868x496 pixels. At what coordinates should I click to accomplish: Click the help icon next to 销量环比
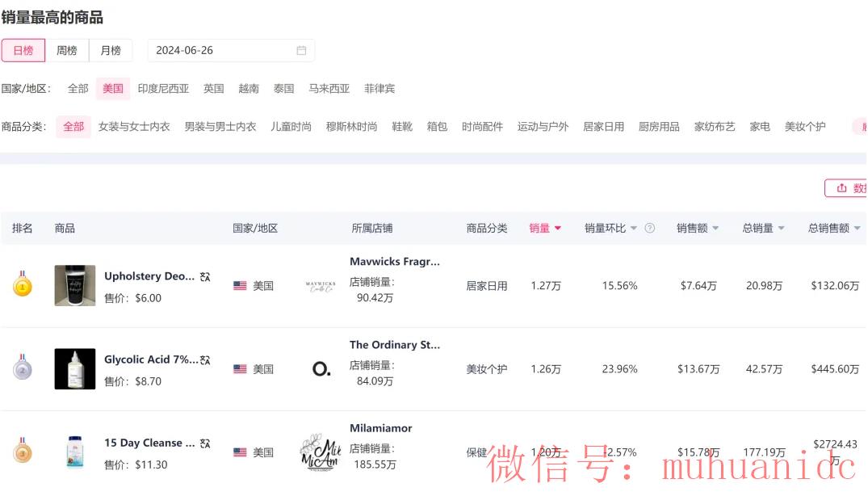650,228
